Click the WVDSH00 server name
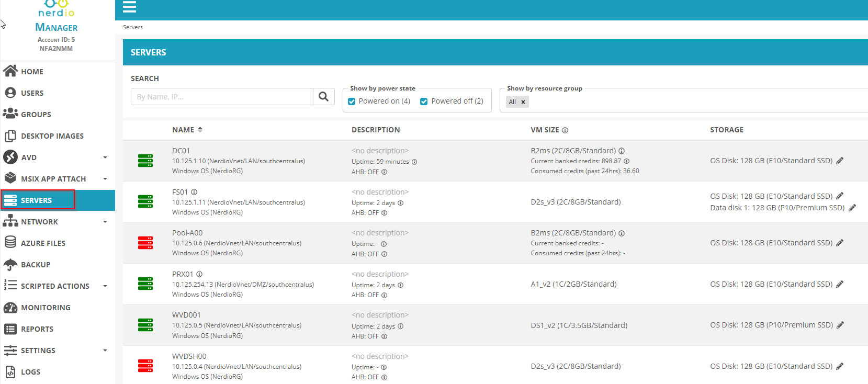 189,356
